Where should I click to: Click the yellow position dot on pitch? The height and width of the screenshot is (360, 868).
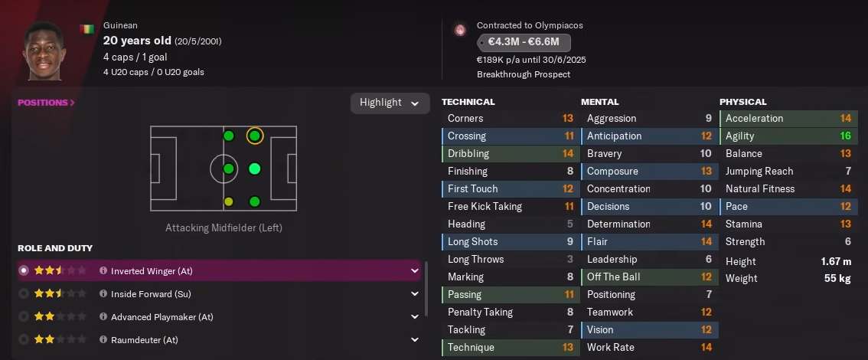[228, 201]
